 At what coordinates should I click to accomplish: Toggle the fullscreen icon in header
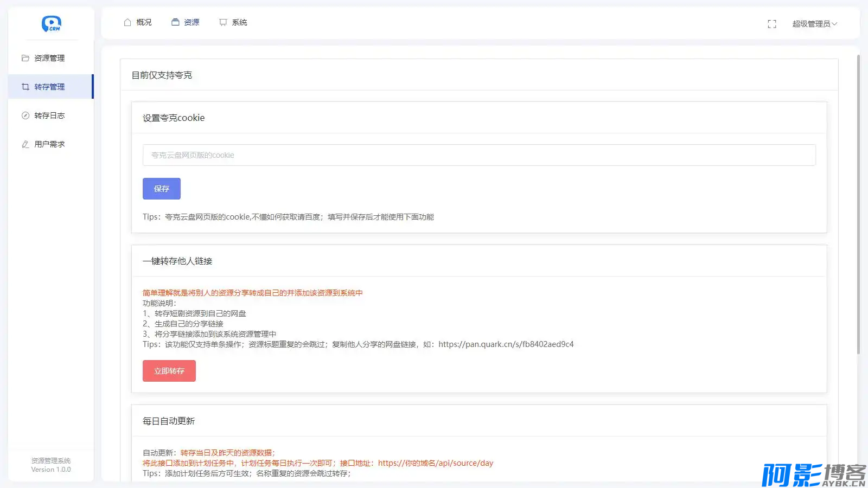coord(772,24)
